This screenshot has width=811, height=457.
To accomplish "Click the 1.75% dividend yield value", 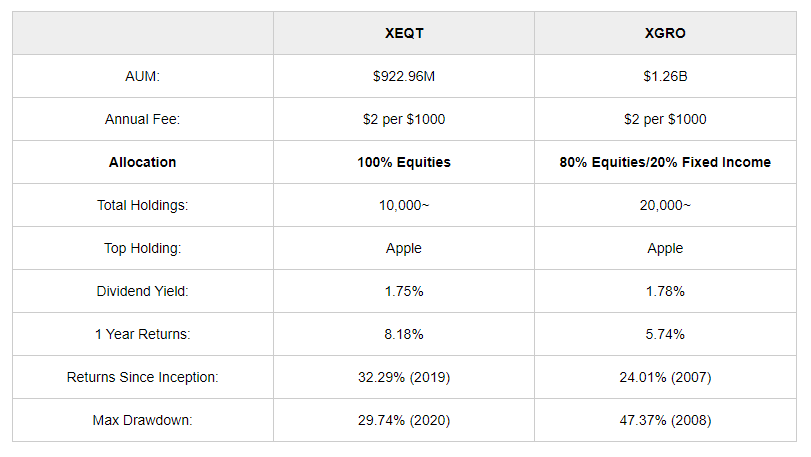I will click(x=404, y=291).
